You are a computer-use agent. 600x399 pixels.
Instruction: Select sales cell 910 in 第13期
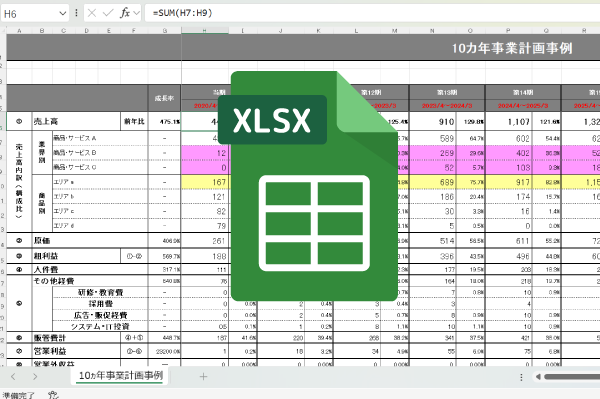(433, 122)
